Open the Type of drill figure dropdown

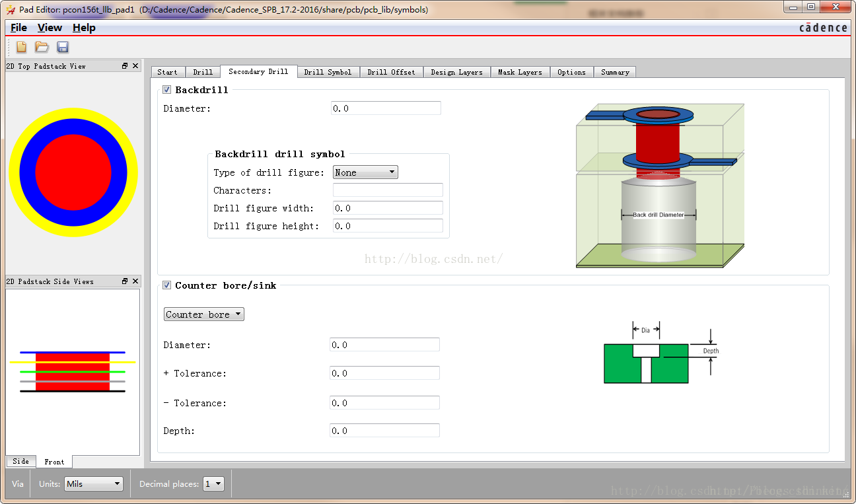(365, 172)
